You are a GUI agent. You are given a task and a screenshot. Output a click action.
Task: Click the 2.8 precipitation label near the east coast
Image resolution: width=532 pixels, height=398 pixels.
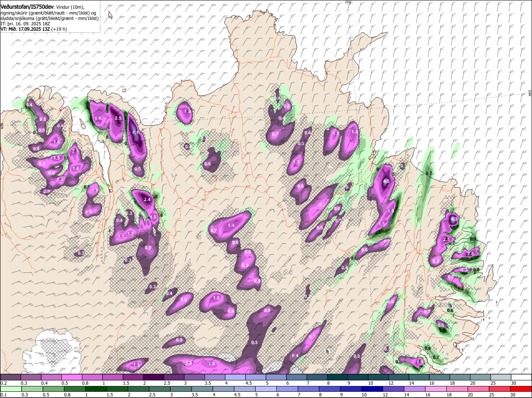470,254
